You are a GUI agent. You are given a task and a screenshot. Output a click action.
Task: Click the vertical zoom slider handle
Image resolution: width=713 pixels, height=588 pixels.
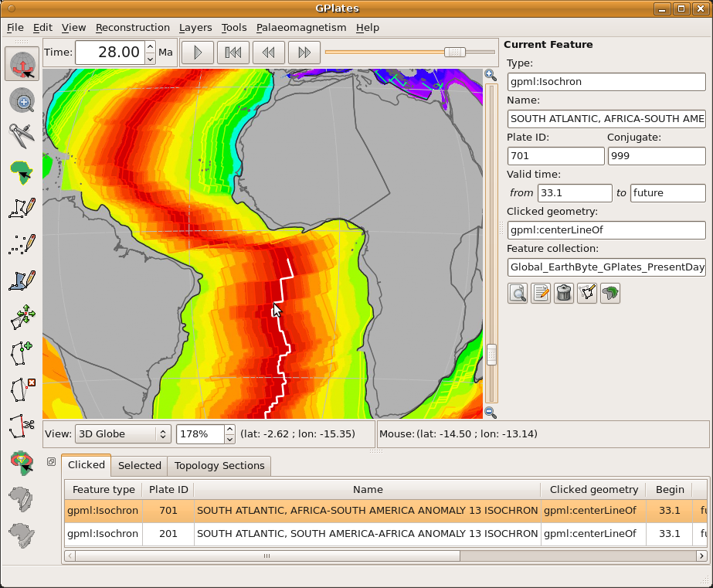(491, 355)
